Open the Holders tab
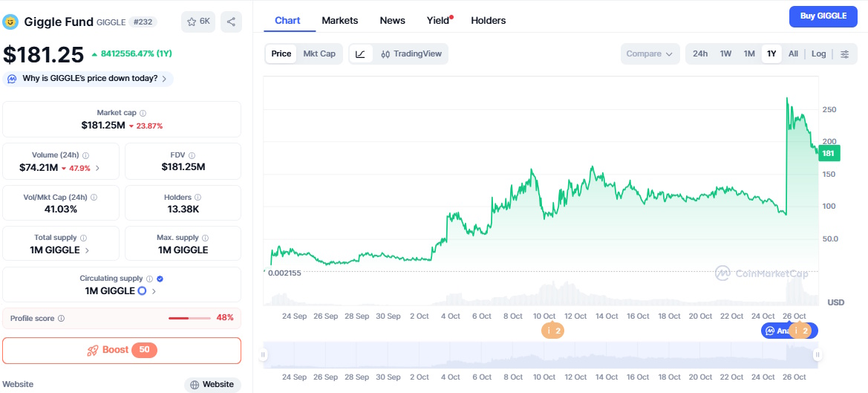The image size is (868, 393). click(488, 21)
